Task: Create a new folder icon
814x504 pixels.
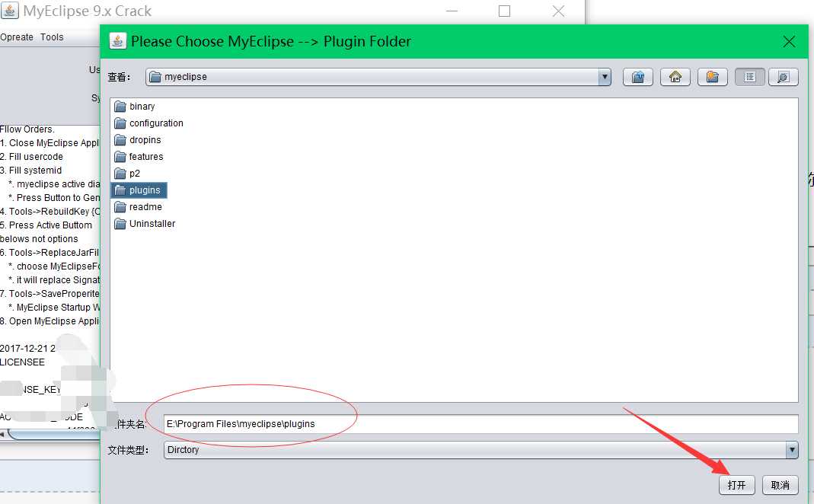Action: pyautogui.click(x=712, y=77)
